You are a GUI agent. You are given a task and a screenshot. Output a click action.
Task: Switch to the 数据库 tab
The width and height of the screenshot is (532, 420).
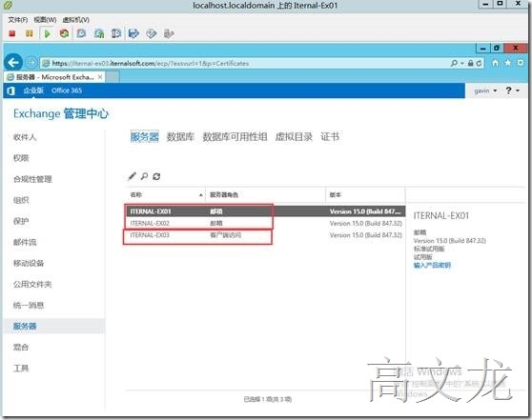pos(180,136)
